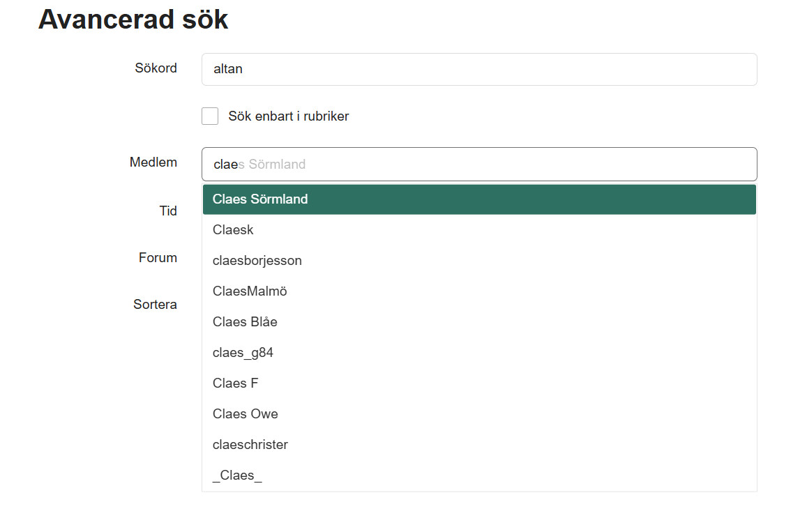Click the 'Forum' label
Image resolution: width=807 pixels, height=532 pixels.
click(x=158, y=258)
